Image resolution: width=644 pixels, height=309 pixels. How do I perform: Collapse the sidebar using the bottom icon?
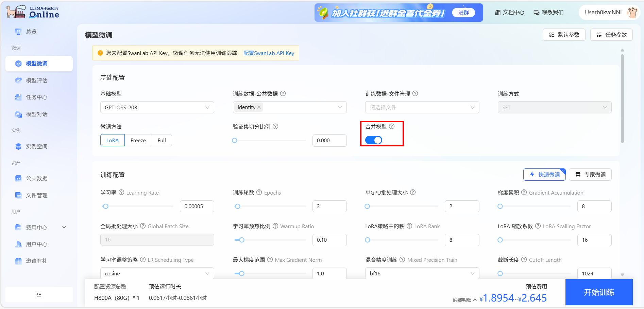coord(39,294)
